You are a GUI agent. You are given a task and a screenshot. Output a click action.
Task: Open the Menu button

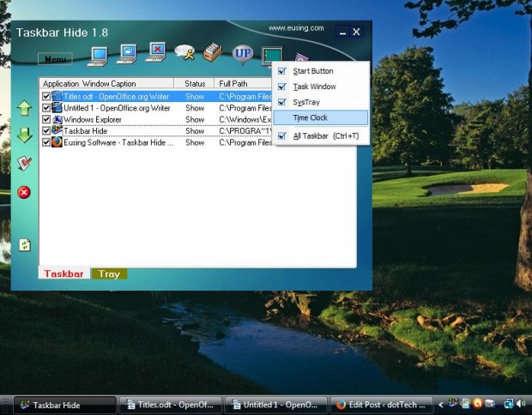coord(55,59)
